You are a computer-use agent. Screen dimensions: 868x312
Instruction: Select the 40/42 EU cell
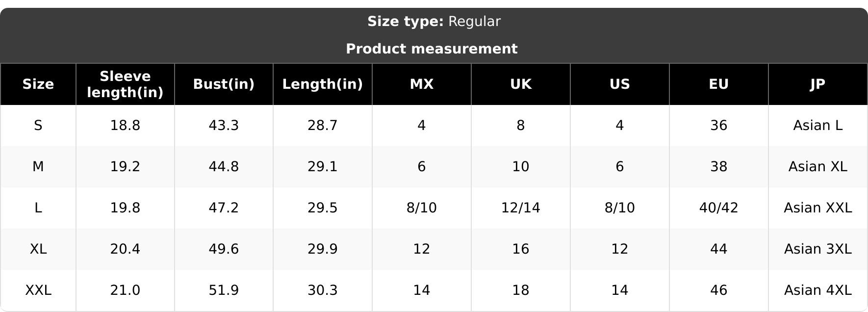coord(719,208)
